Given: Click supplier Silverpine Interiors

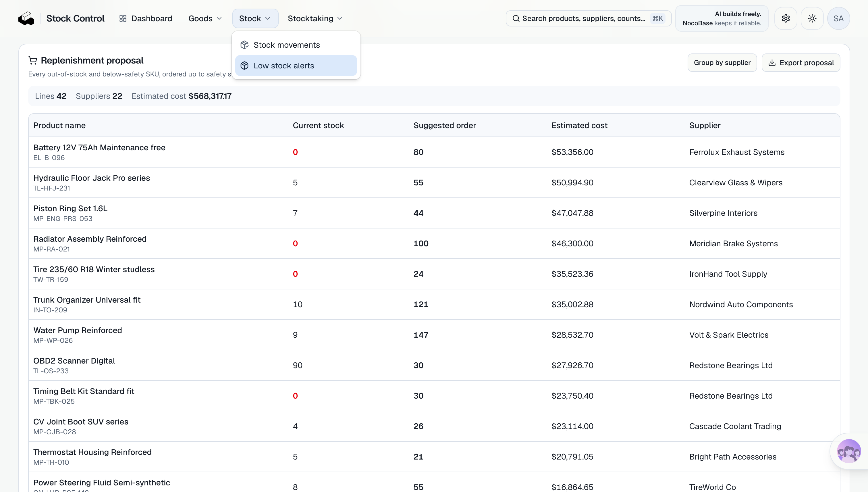Looking at the screenshot, I should coord(723,213).
